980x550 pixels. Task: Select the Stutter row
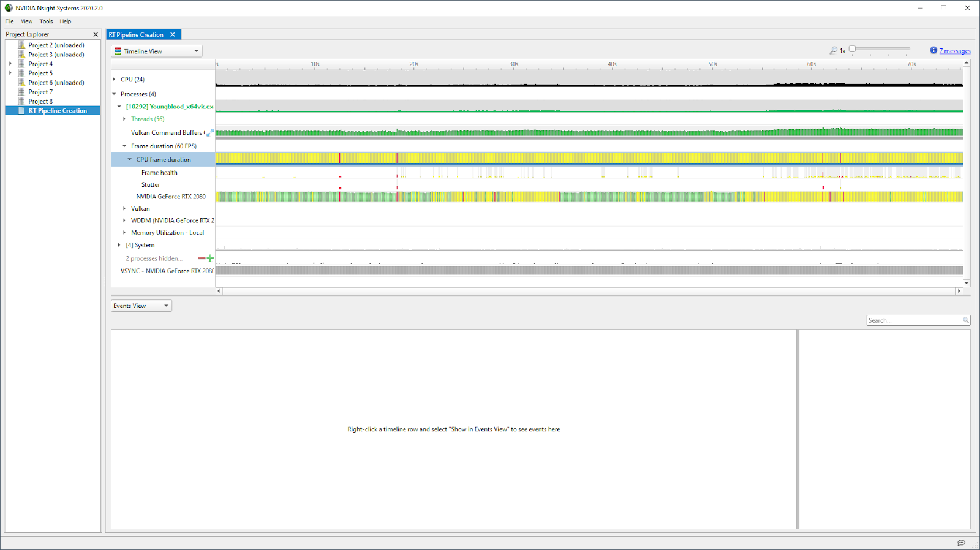(151, 185)
